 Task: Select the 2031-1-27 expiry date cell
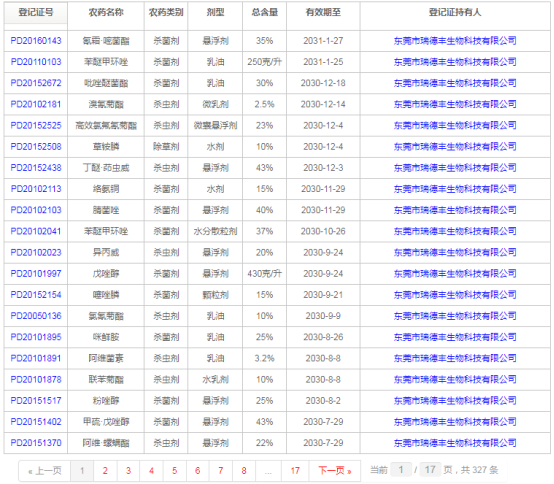tap(323, 41)
